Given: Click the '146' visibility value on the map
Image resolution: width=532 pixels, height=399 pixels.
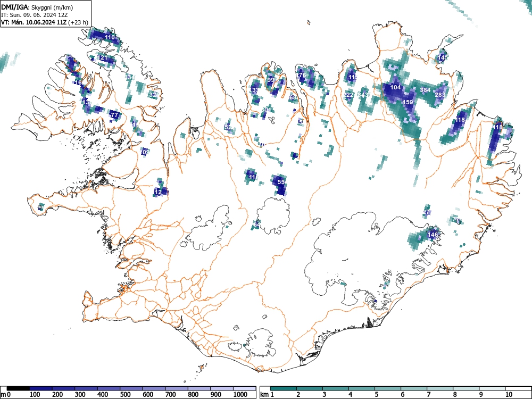Looking at the screenshot, I should point(433,235).
